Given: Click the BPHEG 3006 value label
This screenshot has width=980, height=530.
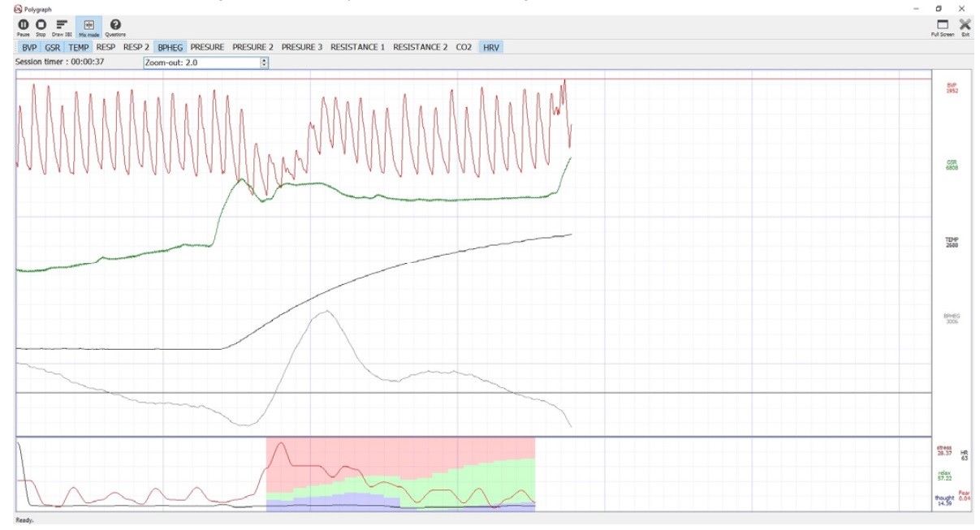Looking at the screenshot, I should coord(952,318).
